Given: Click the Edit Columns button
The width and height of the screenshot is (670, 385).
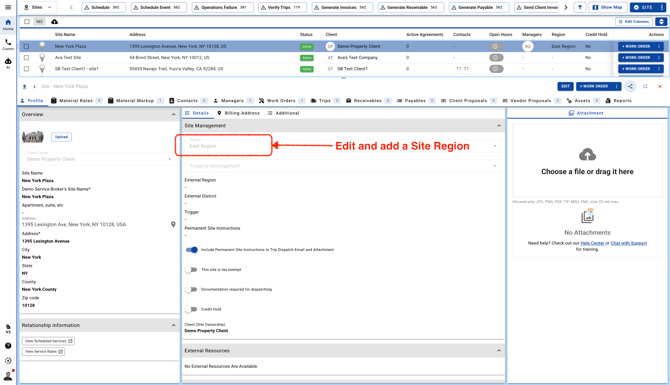Looking at the screenshot, I should click(634, 21).
